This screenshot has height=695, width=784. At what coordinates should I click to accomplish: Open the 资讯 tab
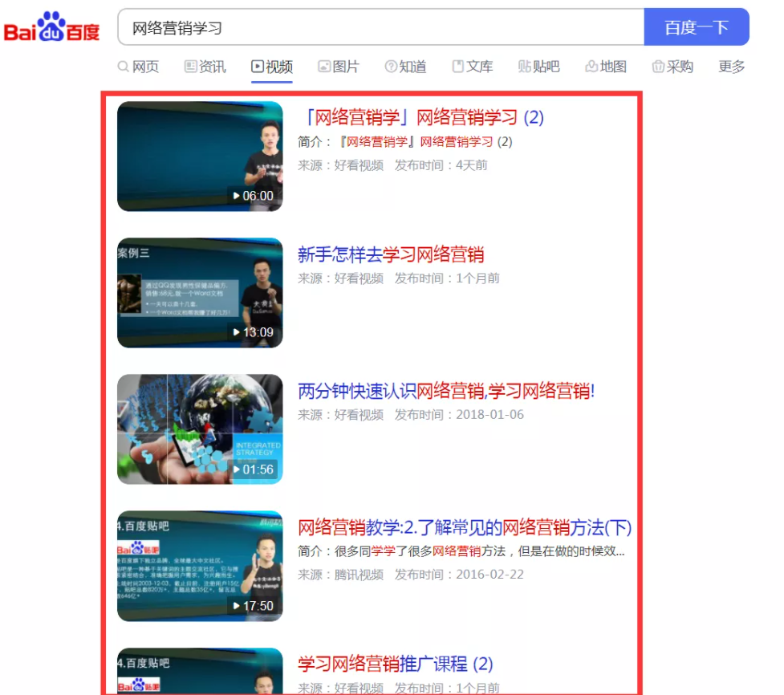(205, 67)
